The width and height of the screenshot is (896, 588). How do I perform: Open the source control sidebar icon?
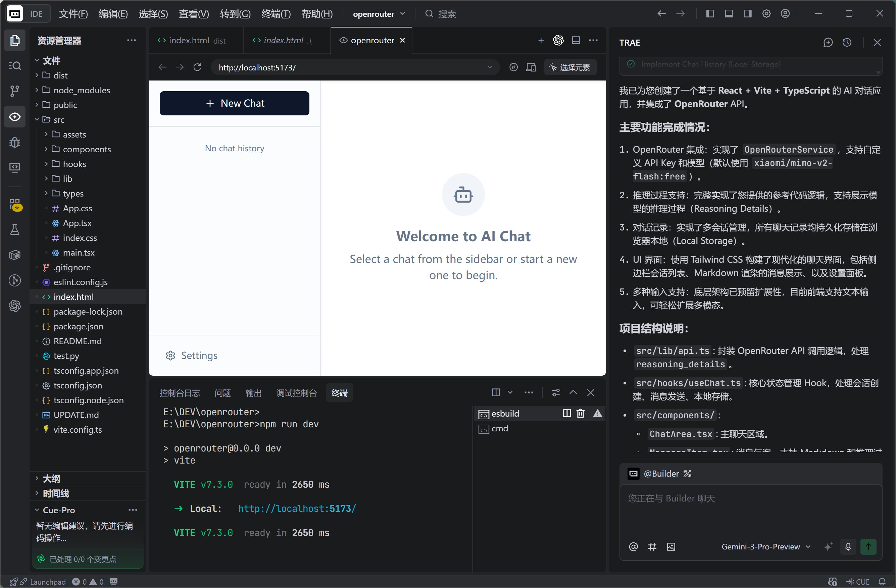click(x=15, y=91)
